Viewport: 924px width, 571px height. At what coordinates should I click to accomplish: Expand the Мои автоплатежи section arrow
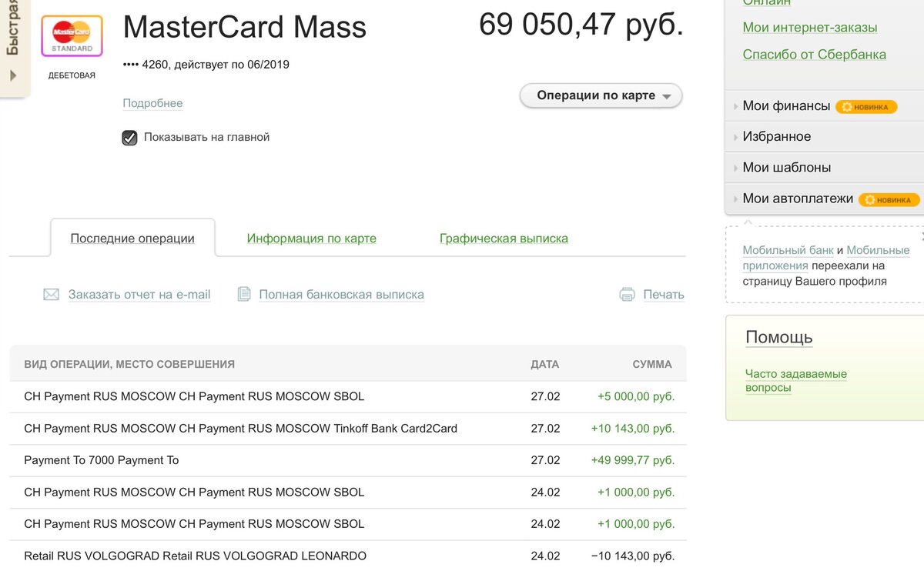735,199
